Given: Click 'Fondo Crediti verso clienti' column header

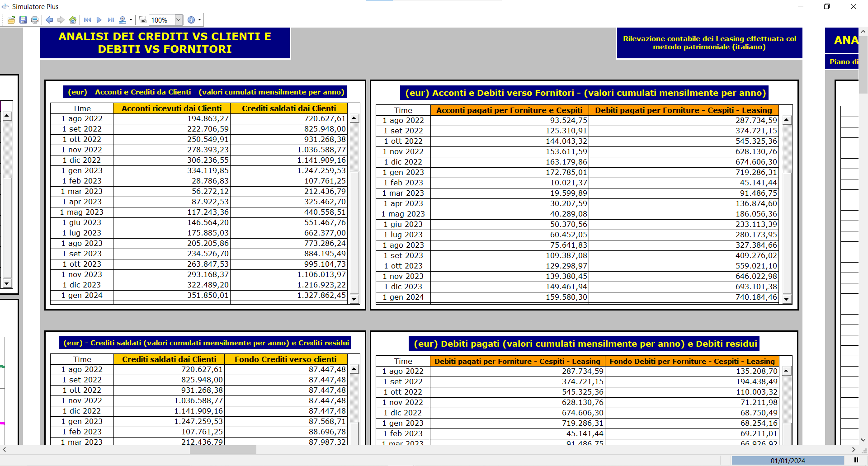Looking at the screenshot, I should pos(286,359).
